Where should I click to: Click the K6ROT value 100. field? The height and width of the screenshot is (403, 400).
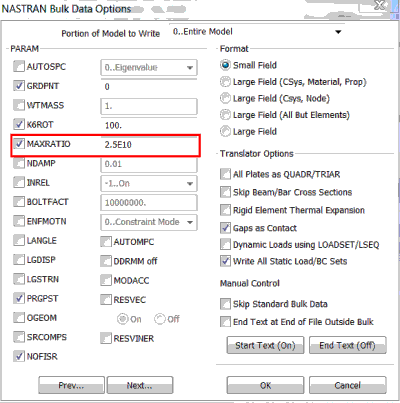[x=149, y=126]
